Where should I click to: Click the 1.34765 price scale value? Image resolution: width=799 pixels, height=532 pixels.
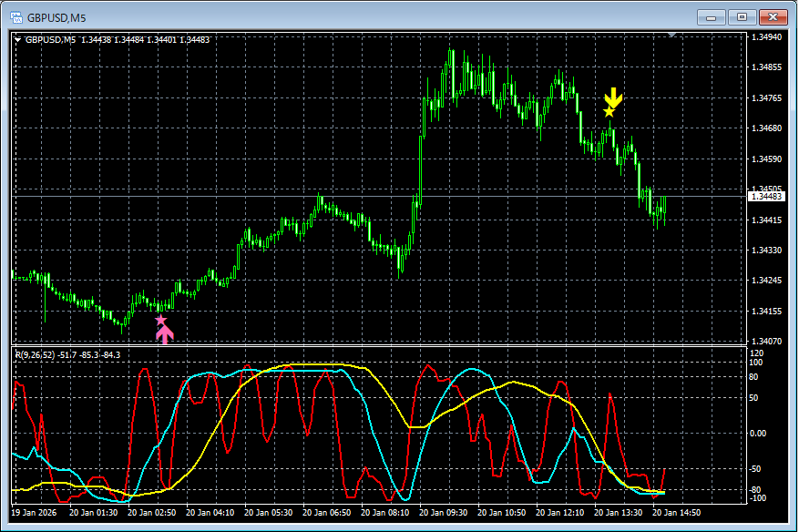pyautogui.click(x=766, y=97)
